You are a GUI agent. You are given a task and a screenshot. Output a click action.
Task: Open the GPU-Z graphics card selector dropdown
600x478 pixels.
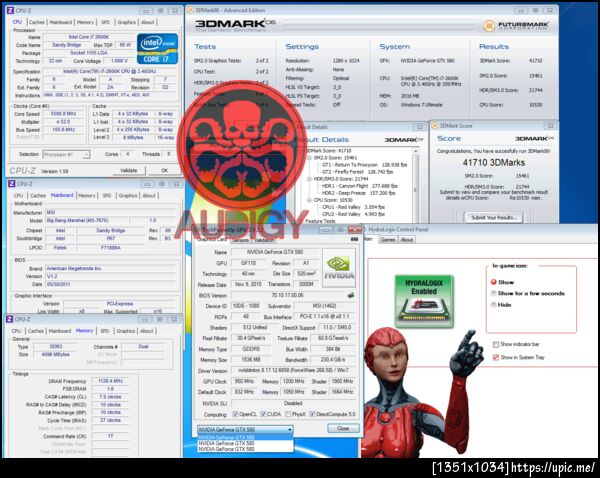(x=246, y=429)
